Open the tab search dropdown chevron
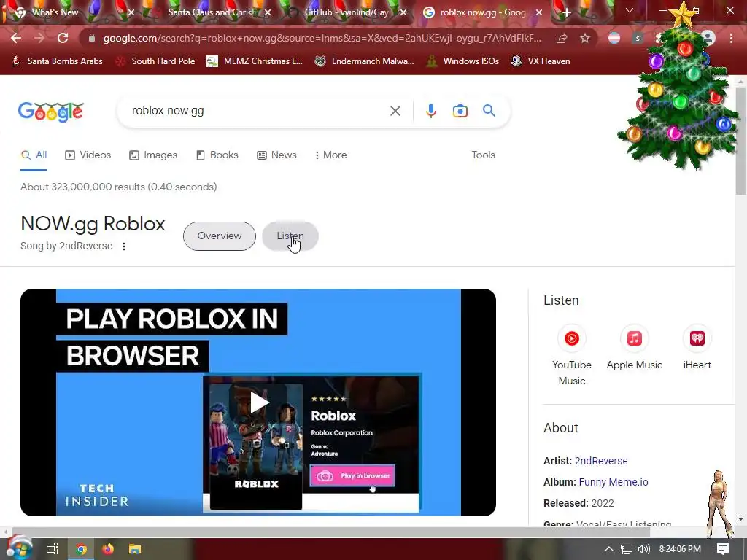747x560 pixels. pos(630,10)
